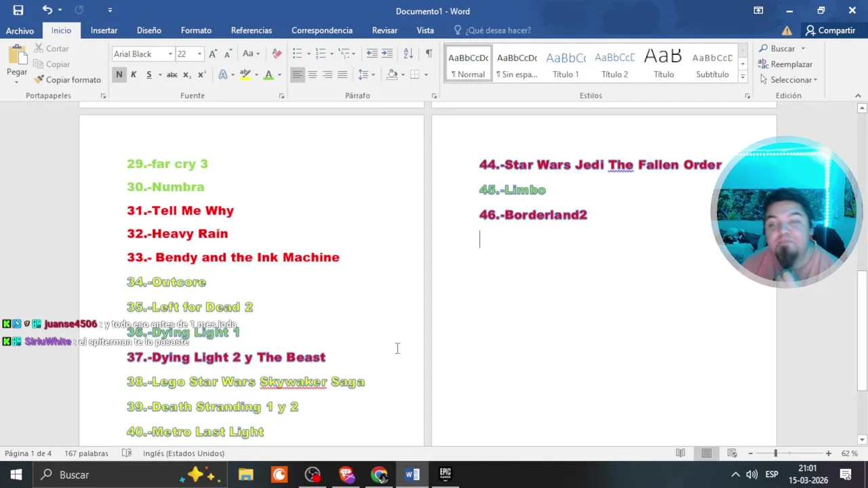
Task: Open File Explorer from the taskbar
Action: [245, 474]
